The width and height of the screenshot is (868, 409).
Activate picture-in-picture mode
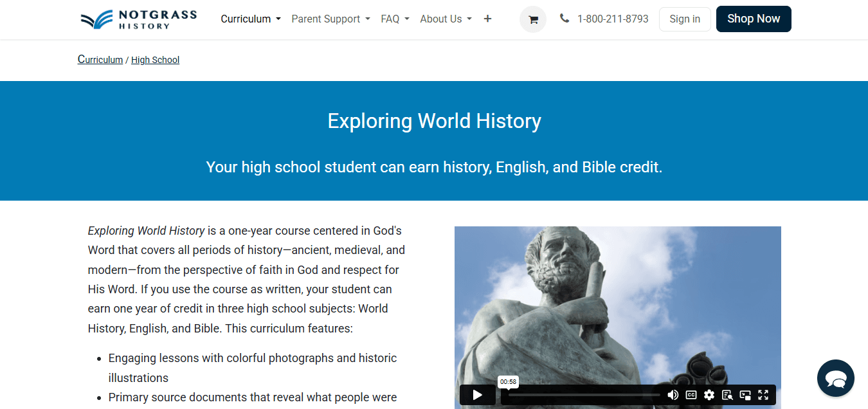click(745, 394)
